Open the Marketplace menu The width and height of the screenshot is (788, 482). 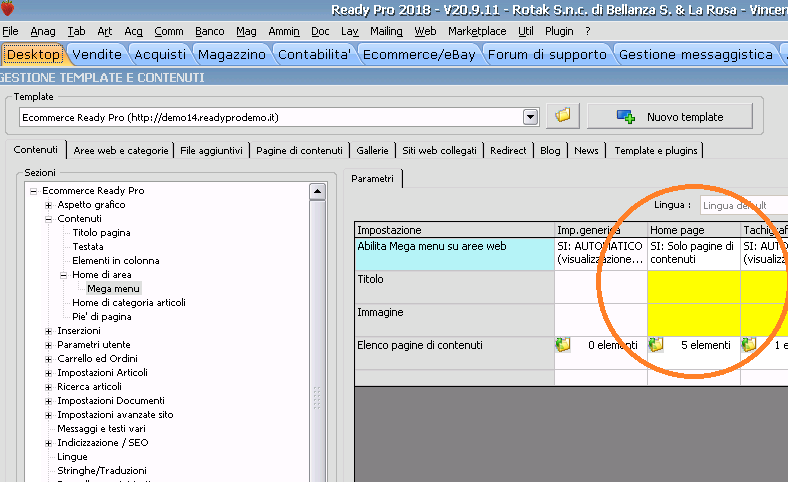(x=477, y=31)
